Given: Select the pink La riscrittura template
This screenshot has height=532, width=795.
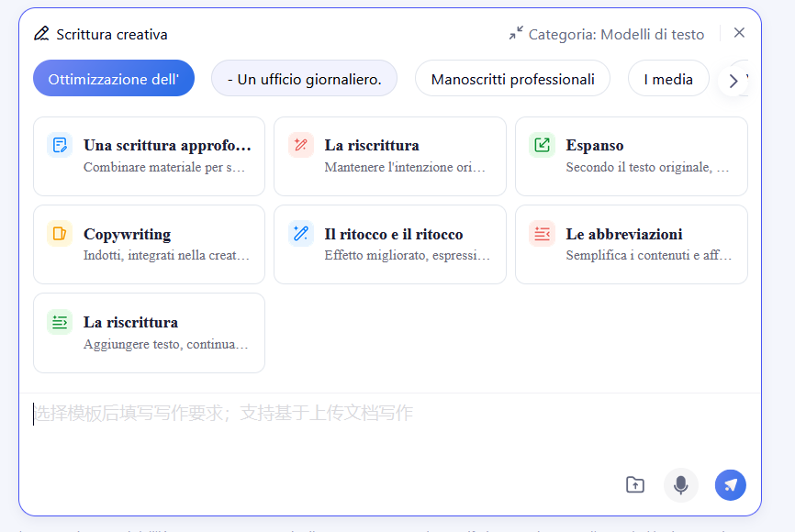Looking at the screenshot, I should (389, 156).
